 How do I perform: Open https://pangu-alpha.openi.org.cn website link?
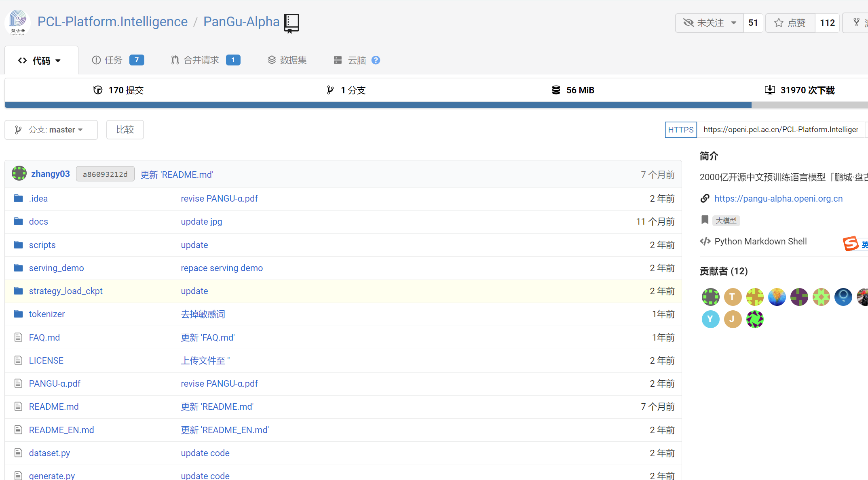(x=778, y=198)
